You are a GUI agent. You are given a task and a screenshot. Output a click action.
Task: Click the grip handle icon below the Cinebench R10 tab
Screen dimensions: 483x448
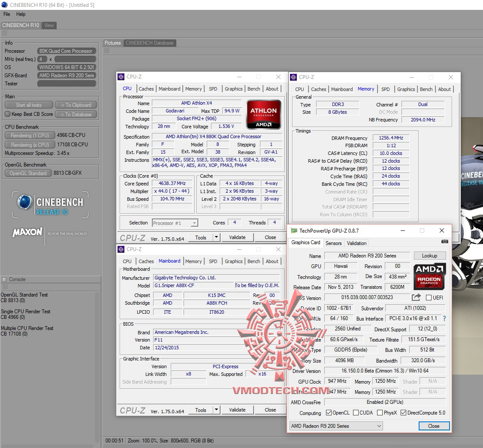[5, 33]
